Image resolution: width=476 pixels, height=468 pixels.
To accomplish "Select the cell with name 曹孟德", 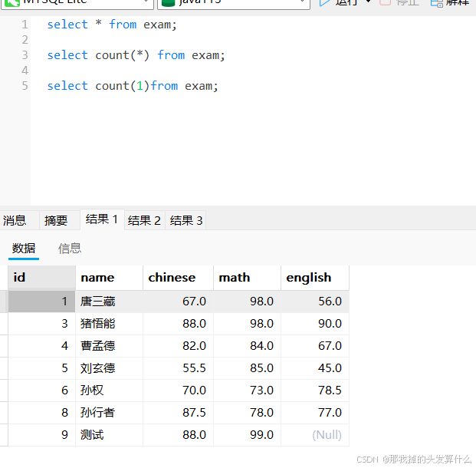I will 110,346.
